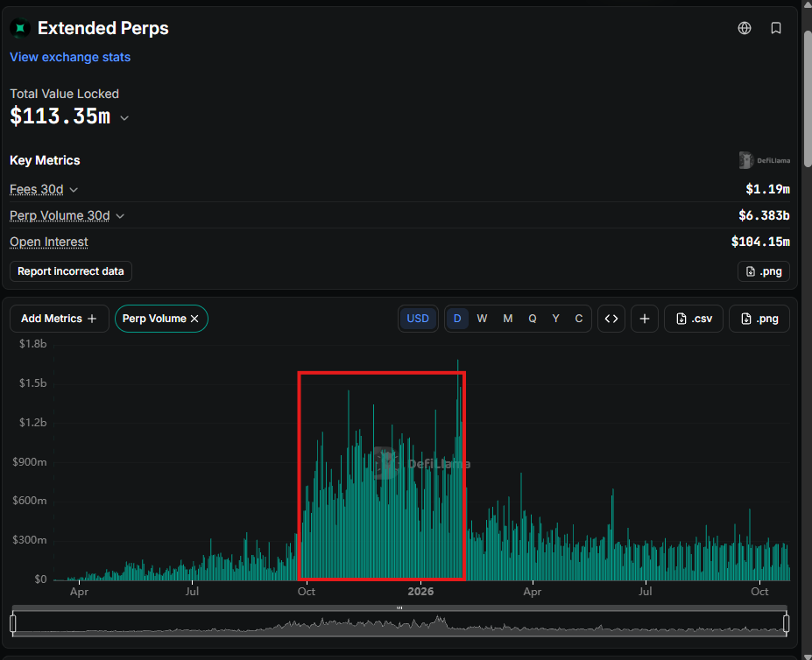Download chart as .png in toolbar
The image size is (812, 660).
[x=759, y=319]
